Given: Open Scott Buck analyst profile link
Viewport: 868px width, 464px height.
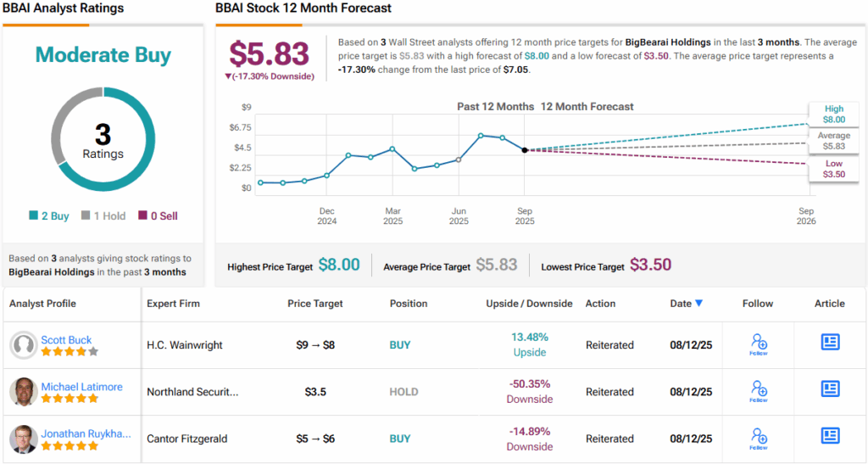Looking at the screenshot, I should [68, 339].
